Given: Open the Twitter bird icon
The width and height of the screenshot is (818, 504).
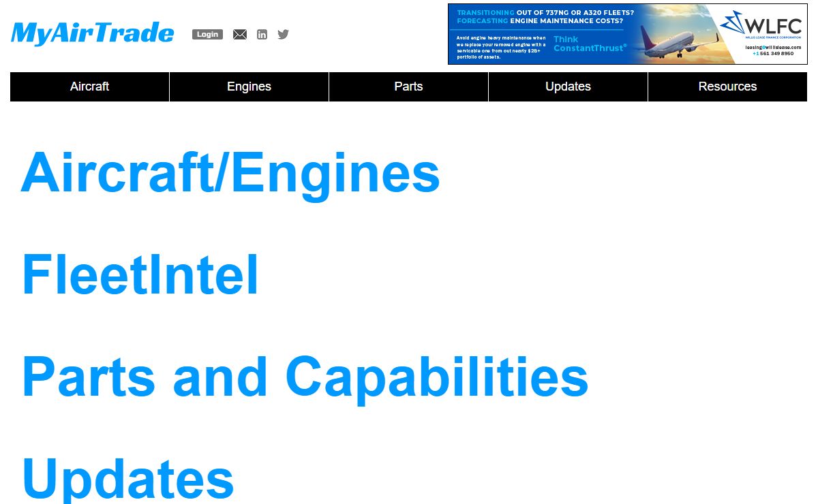Looking at the screenshot, I should (284, 34).
